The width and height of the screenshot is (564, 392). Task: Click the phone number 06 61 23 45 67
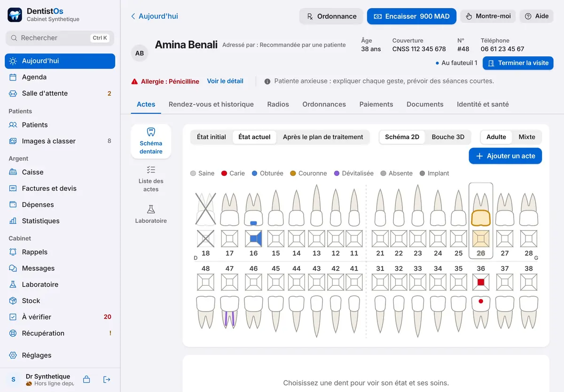[x=502, y=49]
